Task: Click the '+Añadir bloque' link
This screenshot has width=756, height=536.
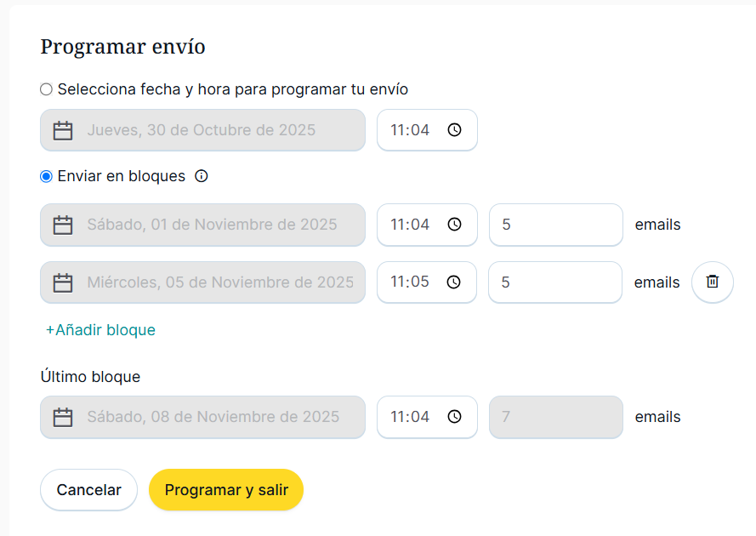Action: click(x=100, y=330)
